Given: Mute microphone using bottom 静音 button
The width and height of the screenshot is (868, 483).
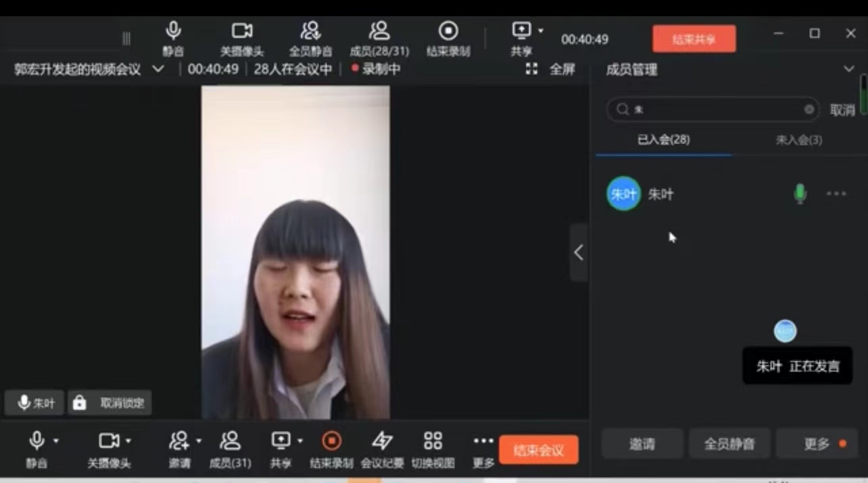Looking at the screenshot, I should [x=37, y=442].
